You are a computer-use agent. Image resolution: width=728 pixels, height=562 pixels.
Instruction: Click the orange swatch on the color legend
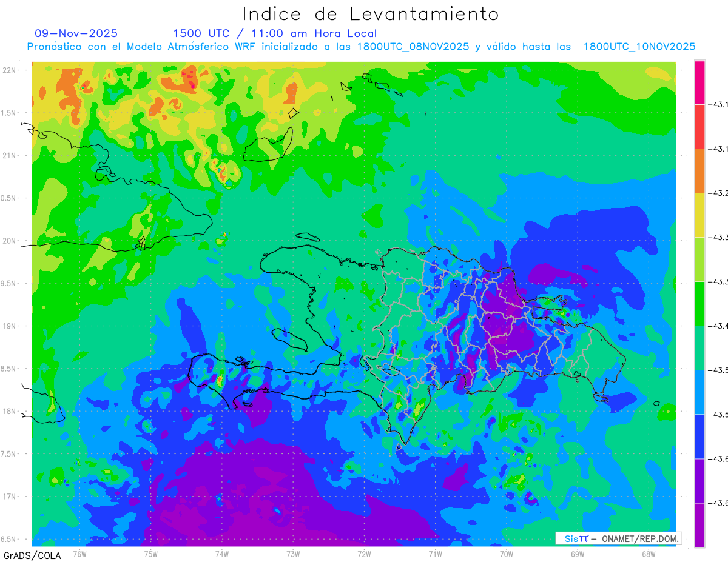(699, 170)
